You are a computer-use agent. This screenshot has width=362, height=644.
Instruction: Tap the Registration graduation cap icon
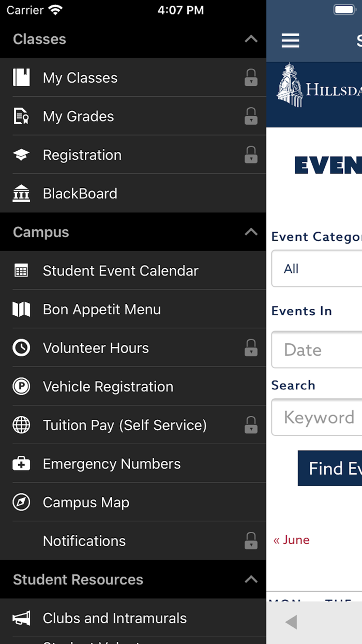[x=21, y=155]
